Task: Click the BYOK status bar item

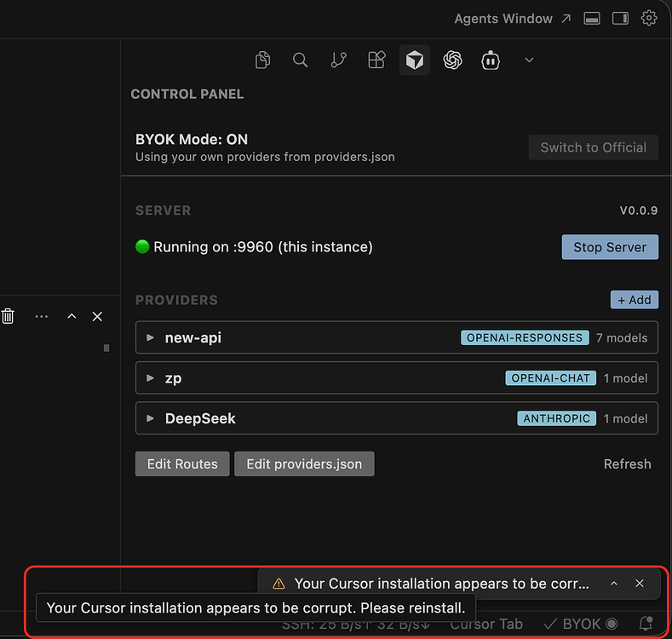Action: tap(581, 624)
